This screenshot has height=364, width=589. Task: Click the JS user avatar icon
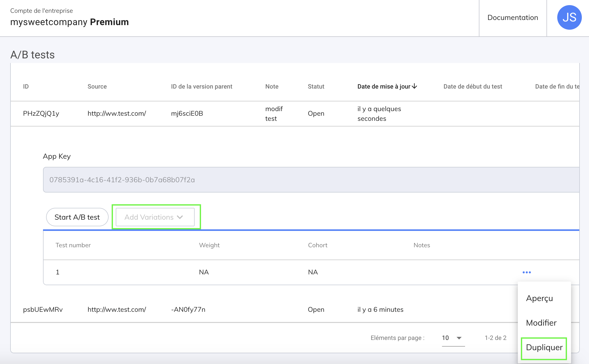[x=569, y=17]
